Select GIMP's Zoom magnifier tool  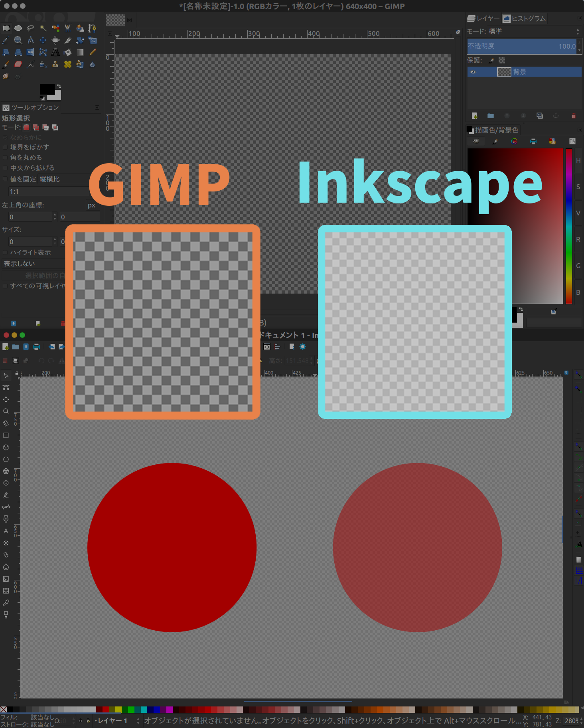(18, 40)
